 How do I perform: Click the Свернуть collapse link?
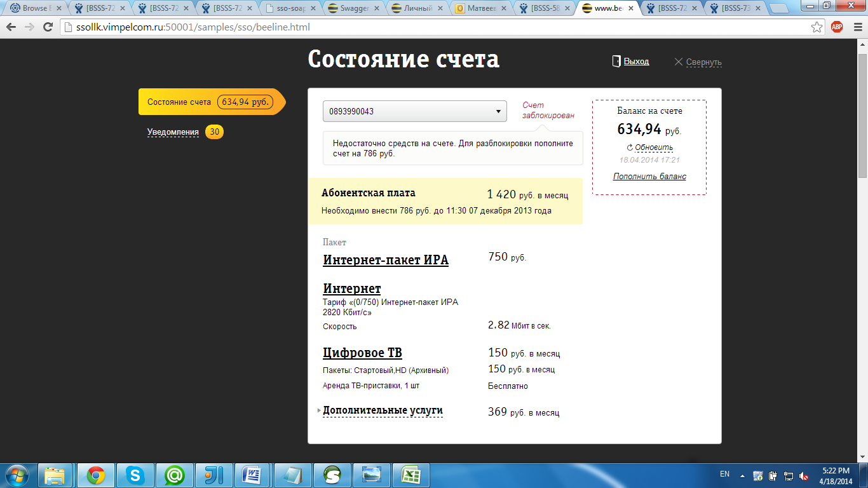click(x=703, y=62)
